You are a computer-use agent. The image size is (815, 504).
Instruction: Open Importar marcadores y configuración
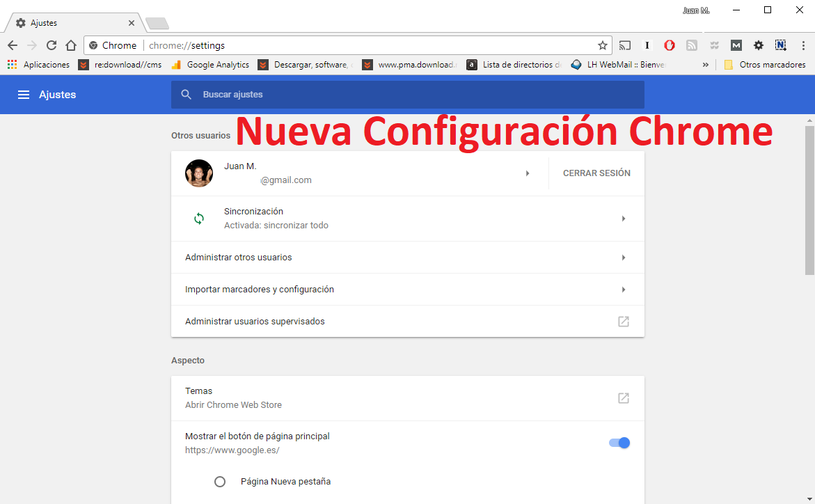point(408,289)
